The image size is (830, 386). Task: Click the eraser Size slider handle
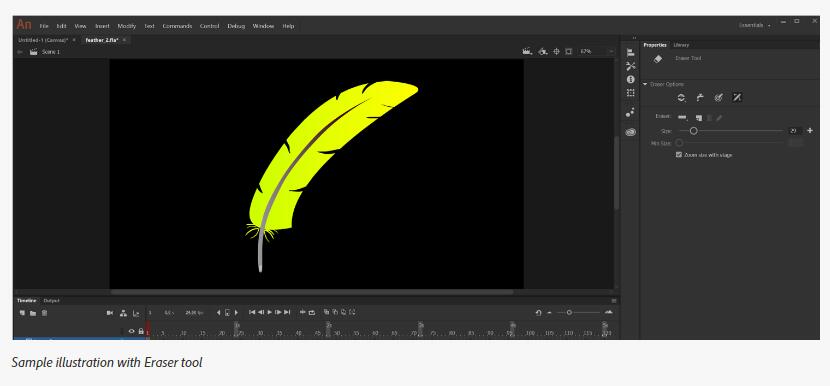[693, 131]
